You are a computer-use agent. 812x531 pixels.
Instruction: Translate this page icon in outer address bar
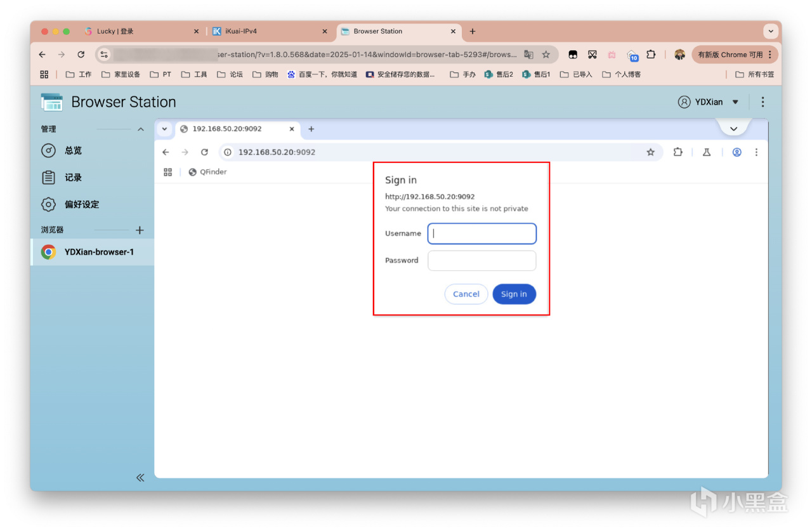point(528,55)
